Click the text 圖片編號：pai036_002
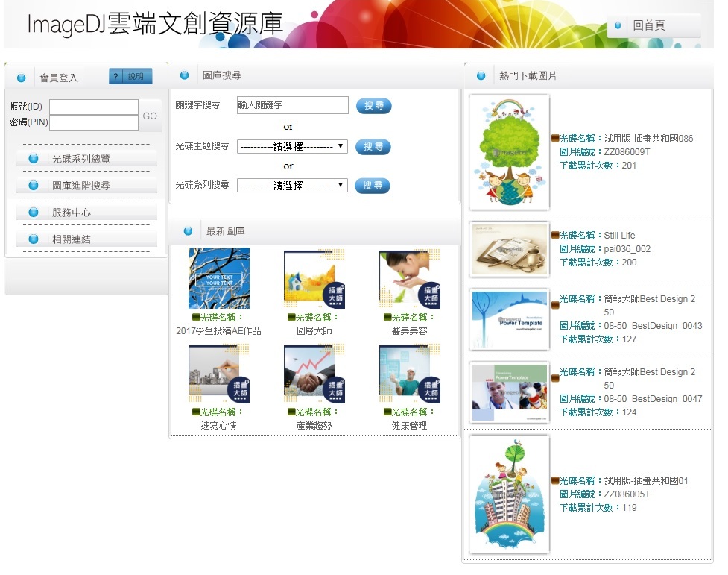Viewport: 728px width, 575px height. [x=605, y=249]
